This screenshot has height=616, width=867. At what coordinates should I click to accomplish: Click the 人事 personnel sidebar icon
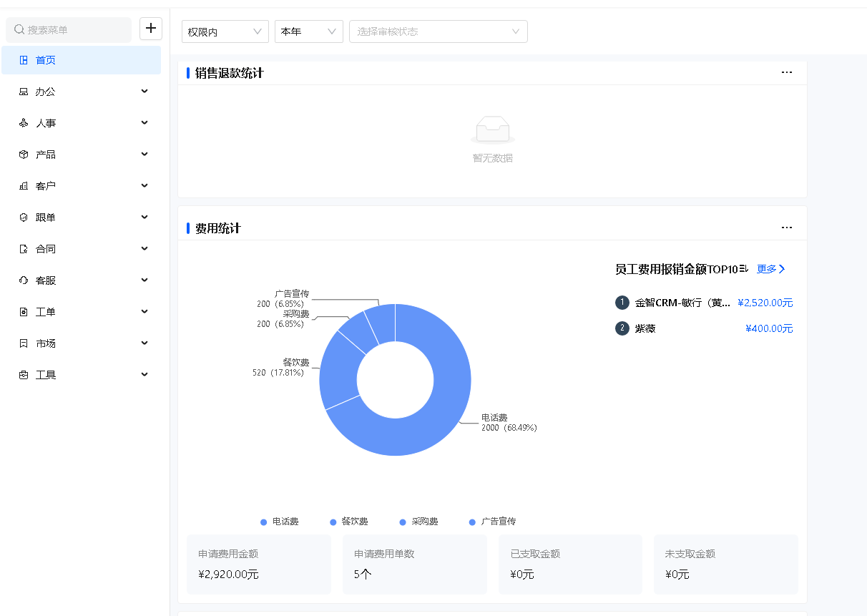(24, 123)
